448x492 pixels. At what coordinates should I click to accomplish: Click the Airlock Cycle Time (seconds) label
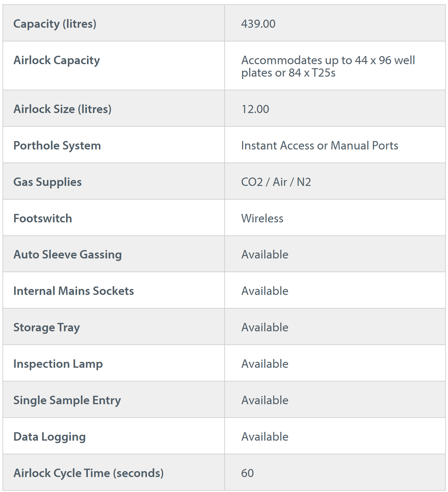88,473
